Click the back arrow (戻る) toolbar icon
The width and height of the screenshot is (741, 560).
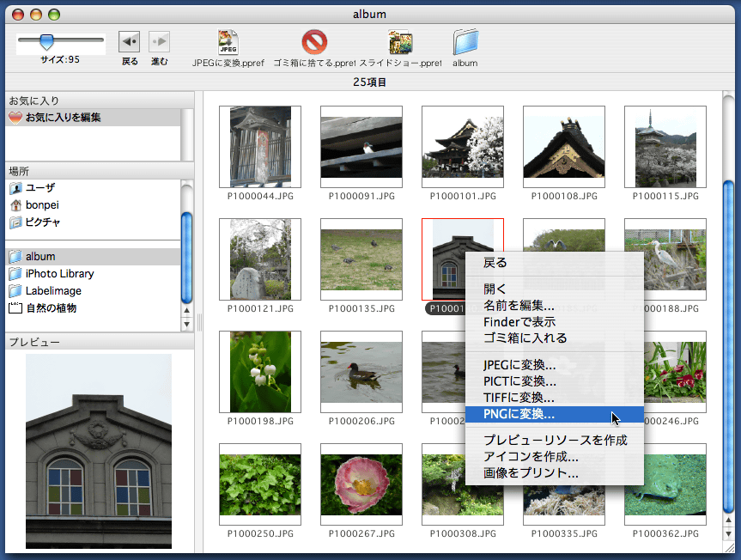tap(129, 42)
